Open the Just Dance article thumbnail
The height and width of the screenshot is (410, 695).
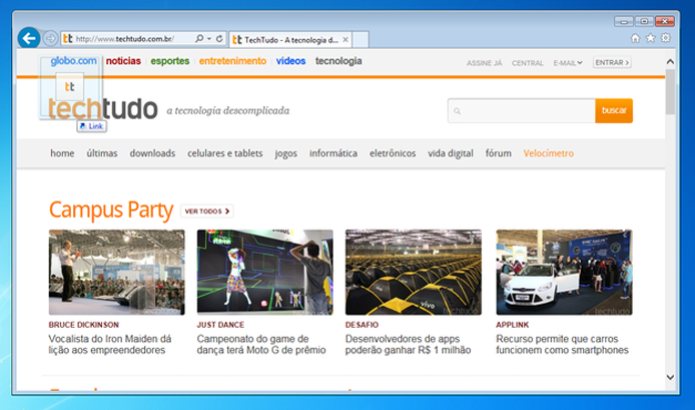(265, 272)
